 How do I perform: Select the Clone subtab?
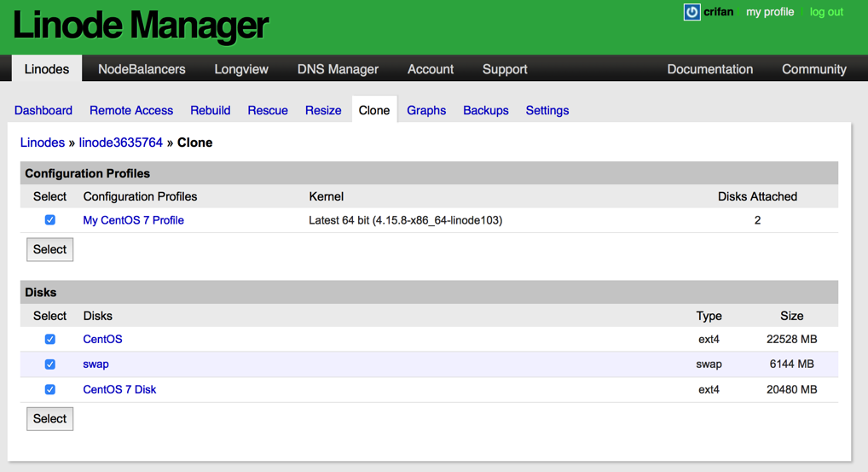(374, 110)
